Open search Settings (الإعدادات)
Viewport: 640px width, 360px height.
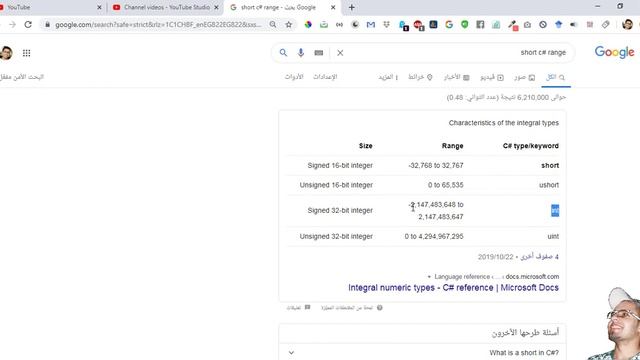tap(325, 77)
